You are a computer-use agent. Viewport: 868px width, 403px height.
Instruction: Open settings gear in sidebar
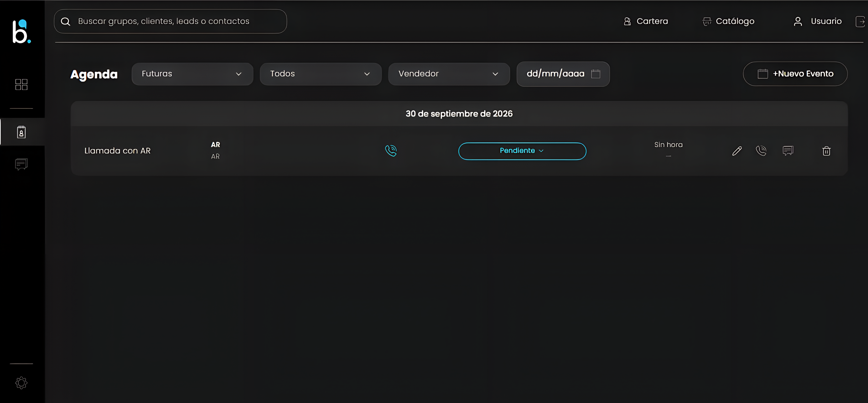click(21, 383)
